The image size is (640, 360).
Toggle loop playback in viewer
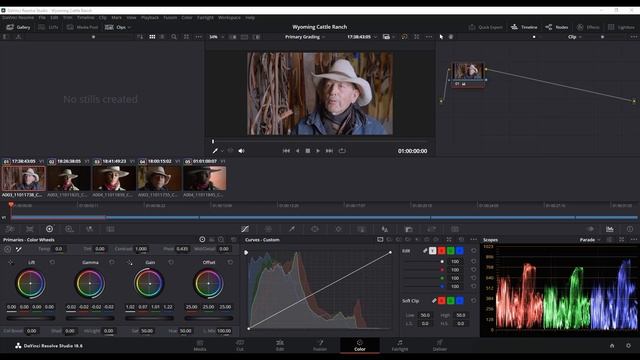342,151
